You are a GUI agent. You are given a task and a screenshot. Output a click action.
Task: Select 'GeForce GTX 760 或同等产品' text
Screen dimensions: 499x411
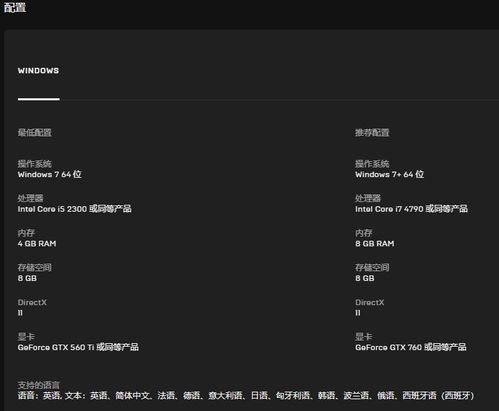pyautogui.click(x=411, y=347)
